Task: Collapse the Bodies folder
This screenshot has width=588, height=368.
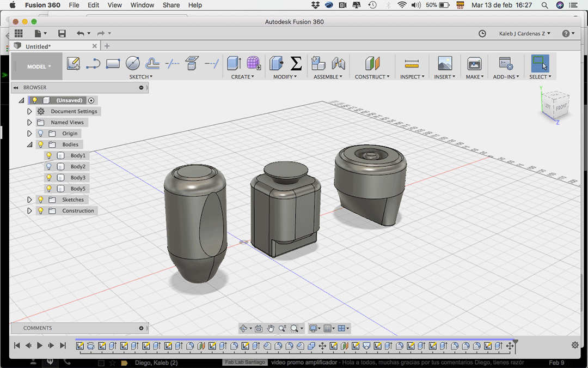Action: (30, 144)
